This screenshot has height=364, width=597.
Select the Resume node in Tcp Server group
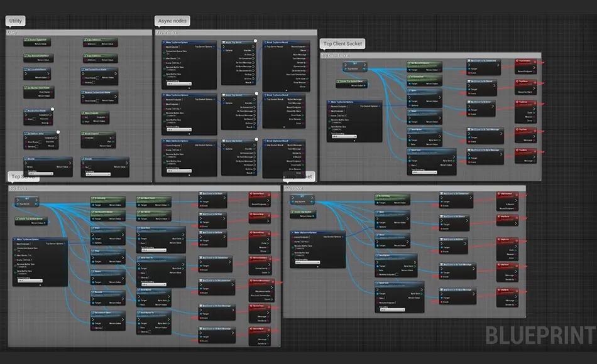click(x=107, y=298)
